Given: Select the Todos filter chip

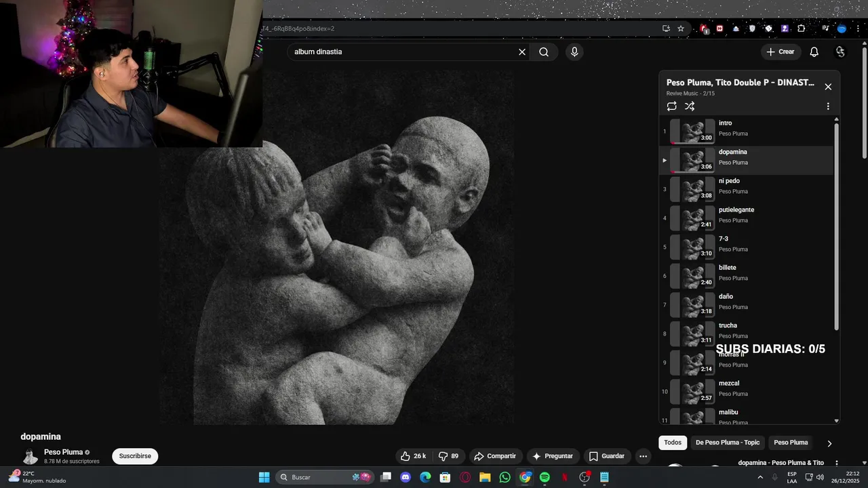Looking at the screenshot, I should [673, 443].
